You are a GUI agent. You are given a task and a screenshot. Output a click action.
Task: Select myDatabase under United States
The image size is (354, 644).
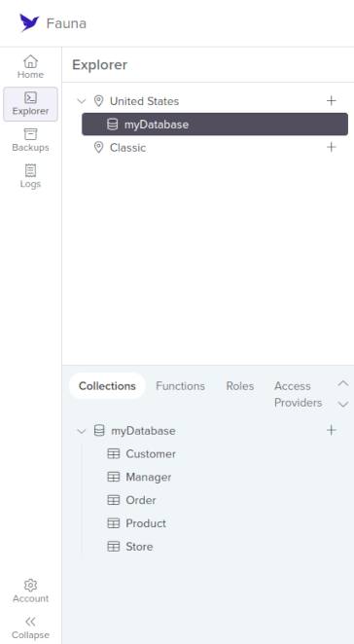click(215, 125)
